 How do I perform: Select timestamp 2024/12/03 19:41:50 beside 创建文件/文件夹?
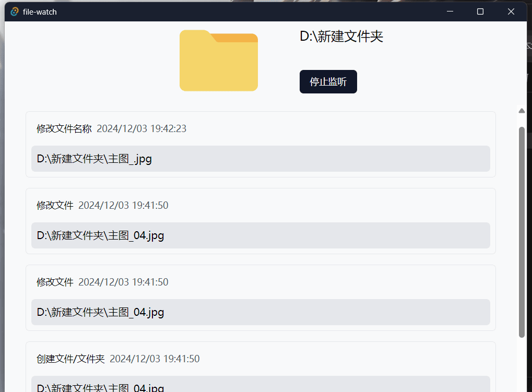[x=155, y=359]
